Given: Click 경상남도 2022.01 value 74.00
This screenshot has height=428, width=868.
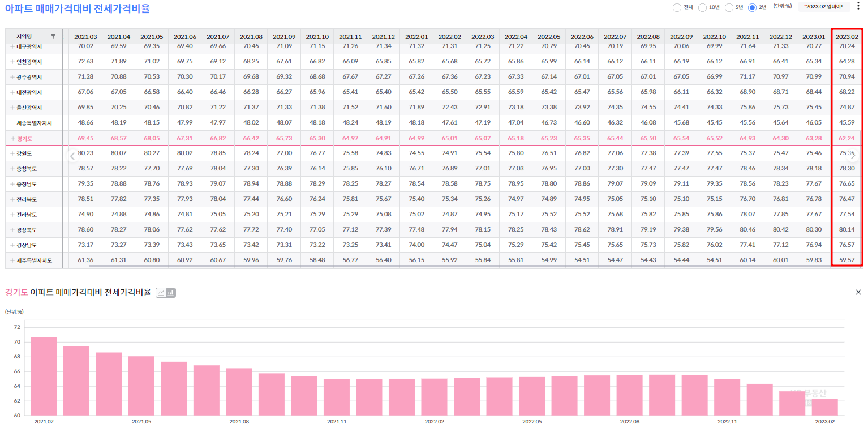Looking at the screenshot, I should [416, 245].
